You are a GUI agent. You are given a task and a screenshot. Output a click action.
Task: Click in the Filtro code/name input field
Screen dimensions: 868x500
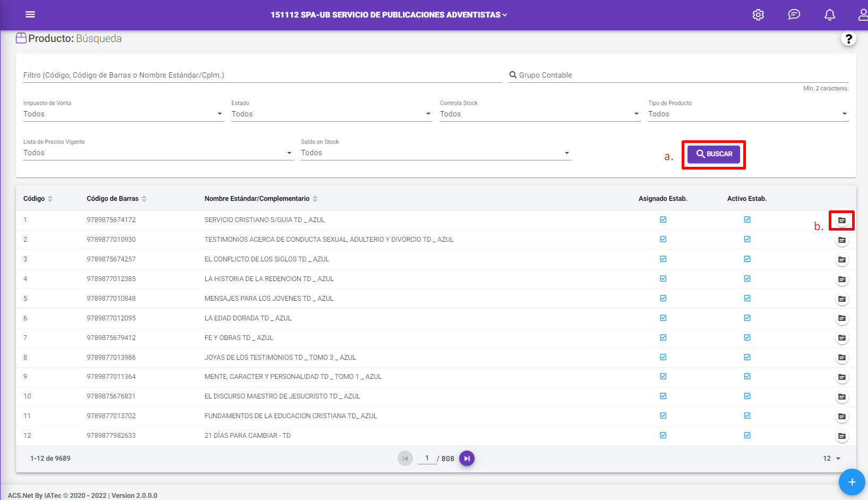(x=262, y=75)
